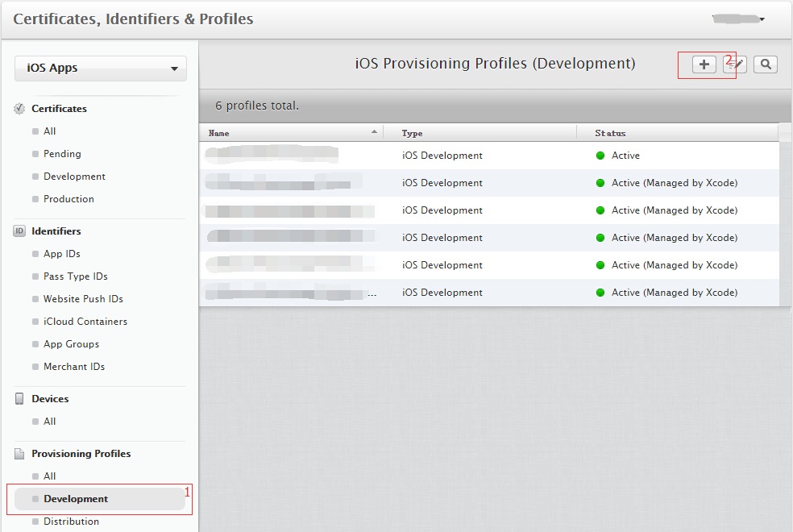Sort profiles by the Type column header
The width and height of the screenshot is (793, 532).
click(480, 133)
